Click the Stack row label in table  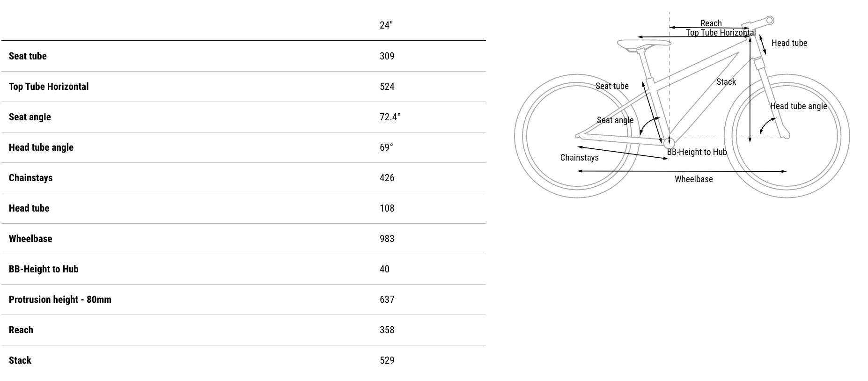click(20, 360)
